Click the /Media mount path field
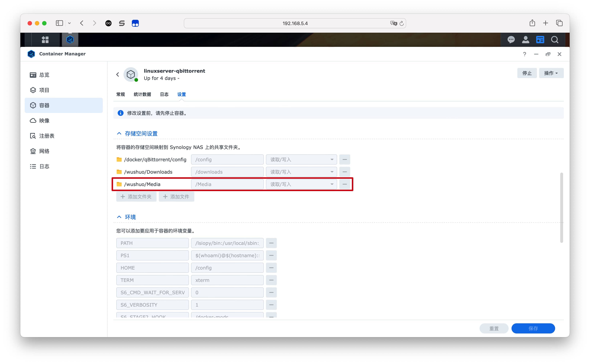This screenshot has height=364, width=590. [x=227, y=184]
